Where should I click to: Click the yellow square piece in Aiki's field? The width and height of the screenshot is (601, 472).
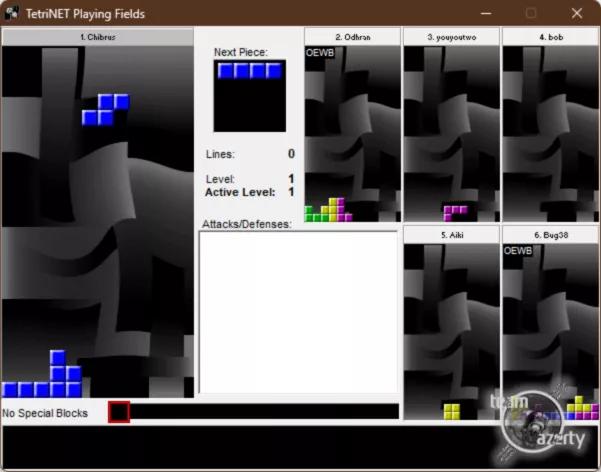click(452, 411)
